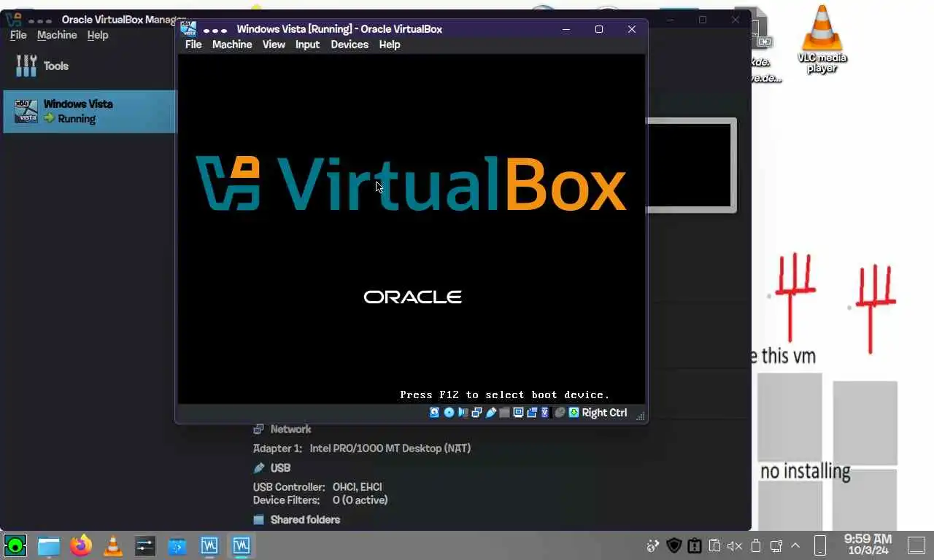The image size is (934, 560).
Task: Click the shield icon in system tray
Action: pos(674,545)
